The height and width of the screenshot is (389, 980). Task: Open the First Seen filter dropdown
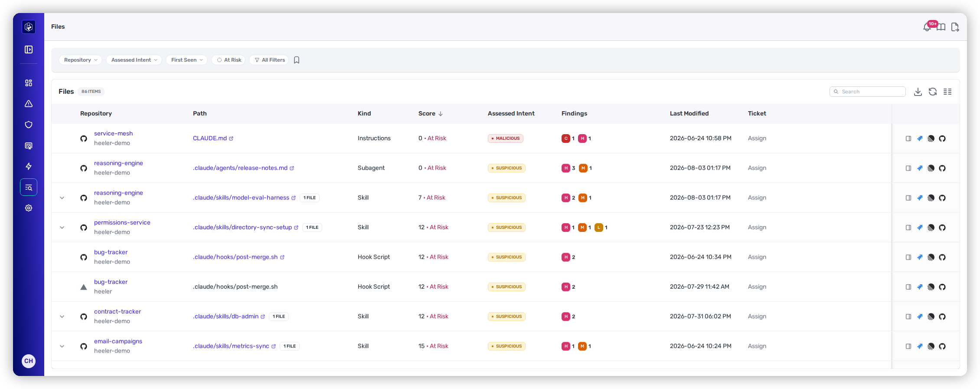coord(186,60)
